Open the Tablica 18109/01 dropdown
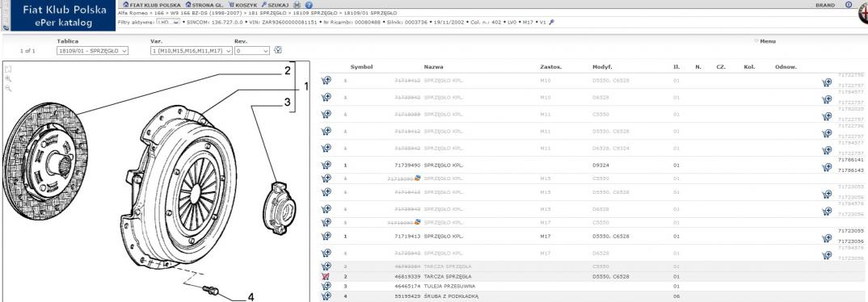 (92, 50)
